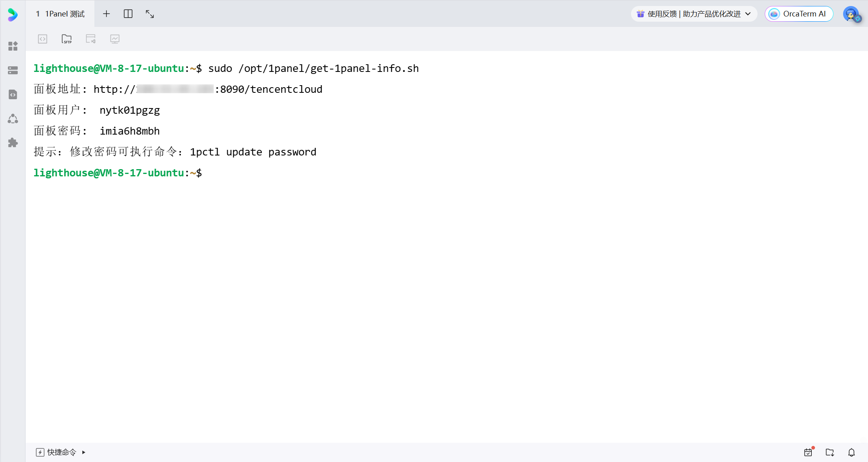868x462 pixels.
Task: Open 使用反馈 feedback dropdown
Action: pyautogui.click(x=694, y=14)
